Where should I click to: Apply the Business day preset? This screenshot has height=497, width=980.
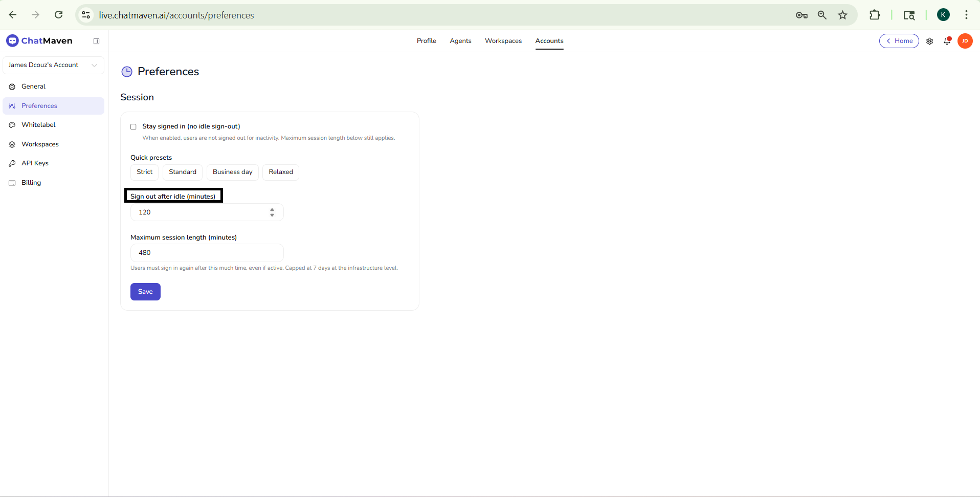(x=232, y=172)
